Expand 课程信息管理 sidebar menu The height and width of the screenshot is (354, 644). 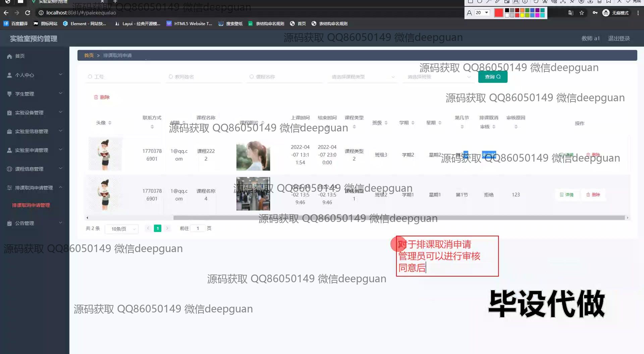[35, 169]
